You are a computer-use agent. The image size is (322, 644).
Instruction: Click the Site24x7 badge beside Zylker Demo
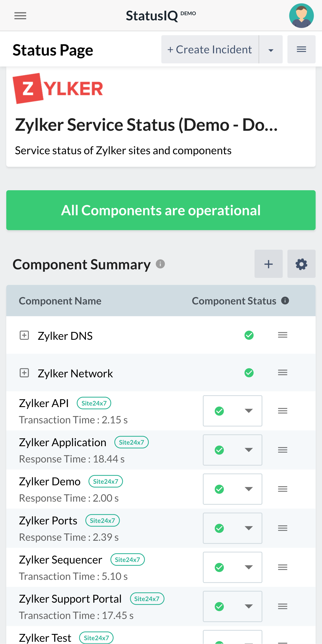pos(106,481)
